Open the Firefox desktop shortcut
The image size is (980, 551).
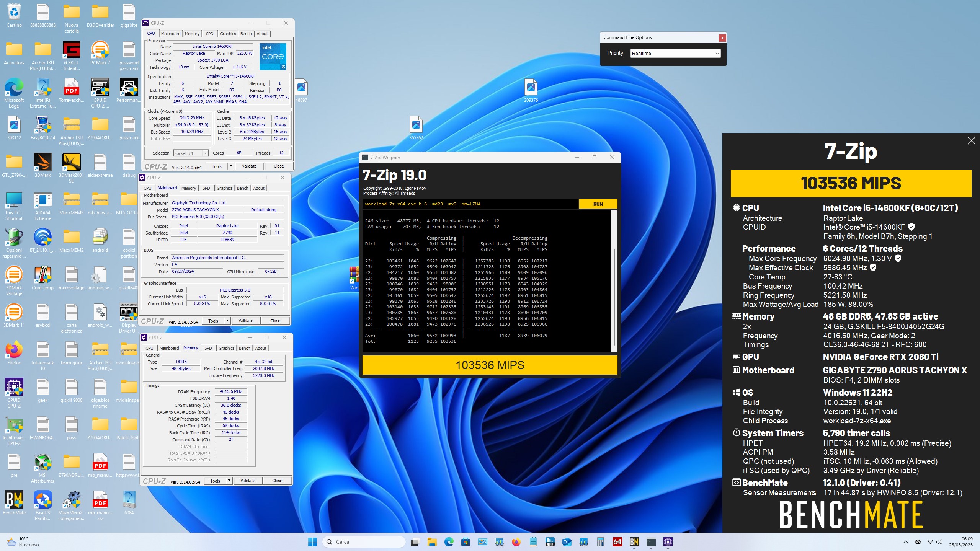14,354
